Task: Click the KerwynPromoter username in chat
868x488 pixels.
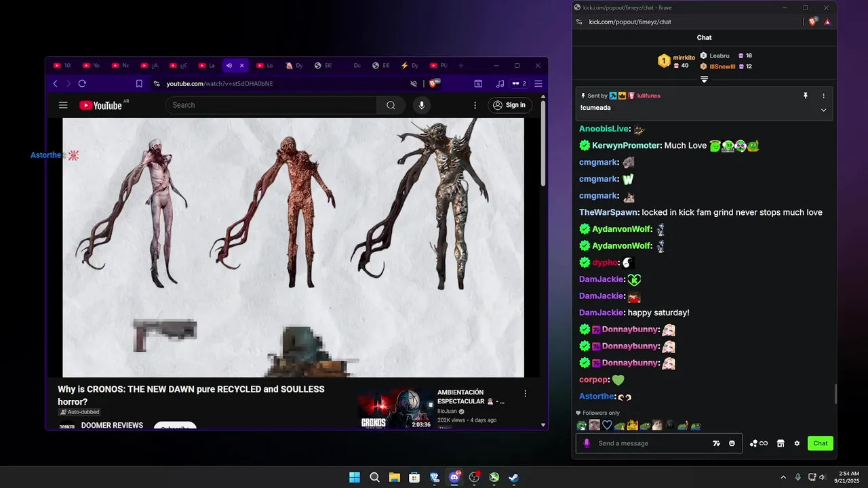Action: tap(626, 145)
